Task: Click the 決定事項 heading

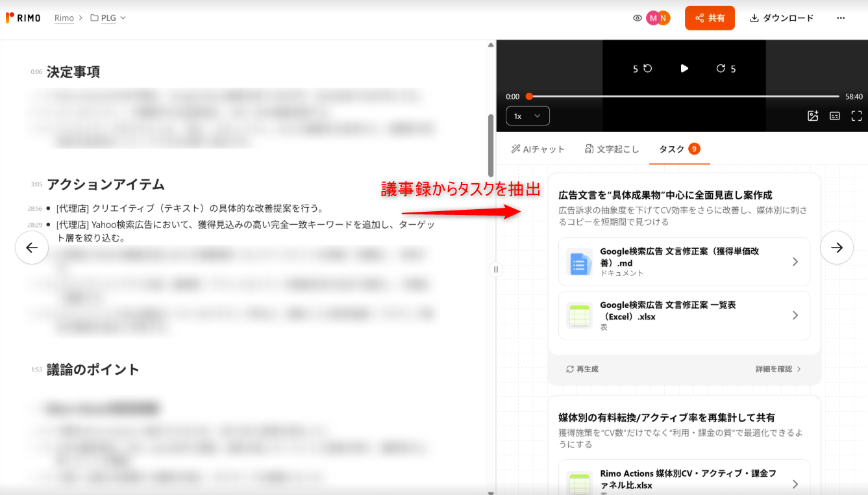Action: pos(73,72)
